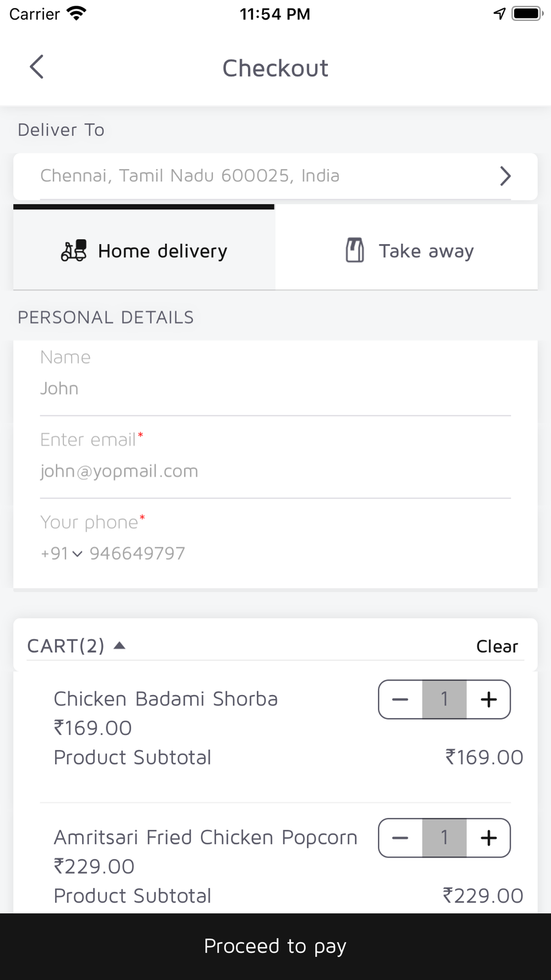Clear the cart
Image resolution: width=551 pixels, height=980 pixels.
click(x=497, y=646)
